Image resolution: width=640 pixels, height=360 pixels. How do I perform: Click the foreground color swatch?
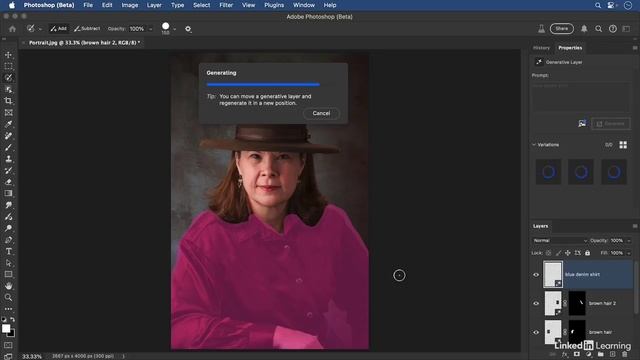[x=6, y=329]
